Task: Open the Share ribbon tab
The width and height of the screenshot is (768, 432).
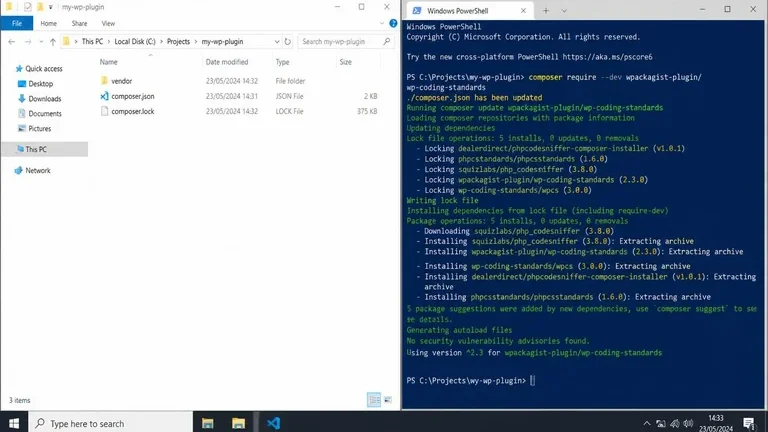Action: [79, 23]
